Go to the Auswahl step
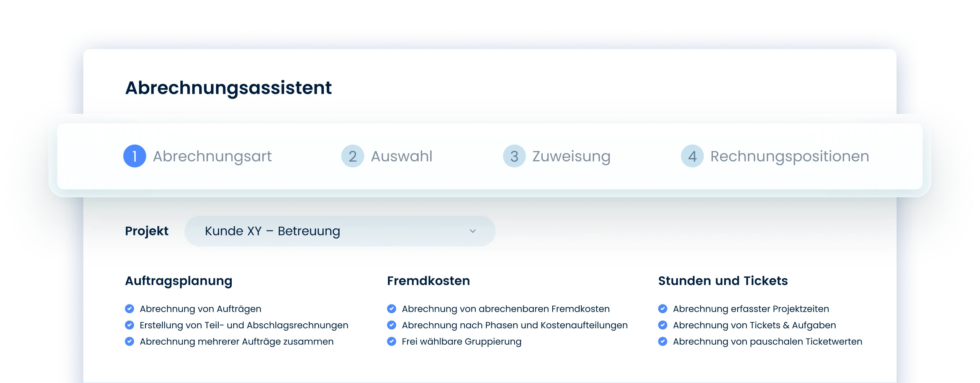980x383 pixels. click(x=401, y=156)
